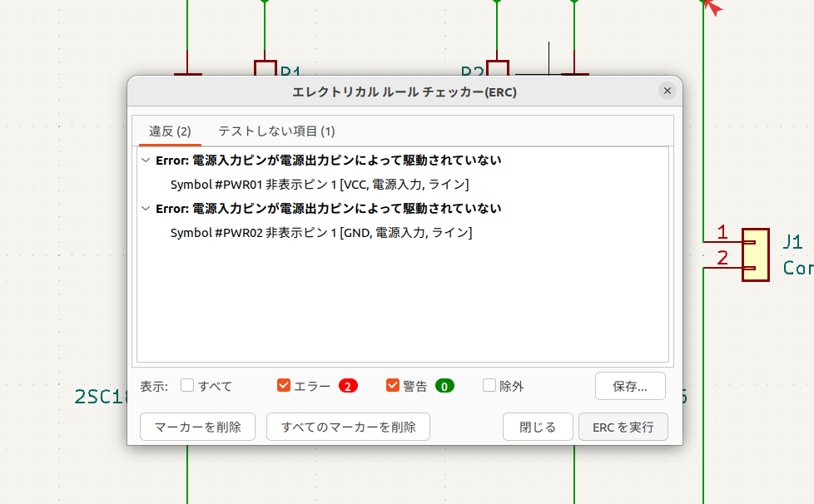Open the テストしない項目 (1) tab
The height and width of the screenshot is (504, 814).
point(276,131)
